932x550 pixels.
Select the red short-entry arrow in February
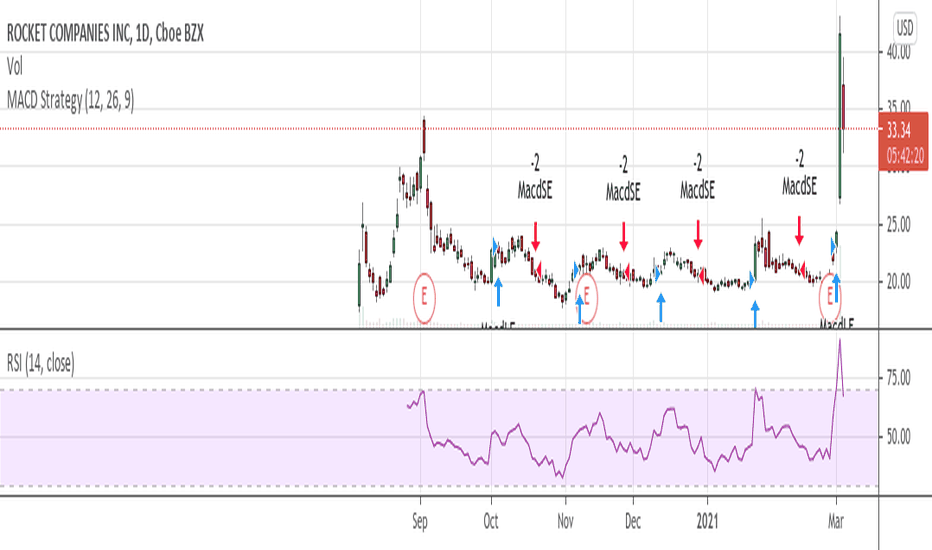[x=799, y=231]
